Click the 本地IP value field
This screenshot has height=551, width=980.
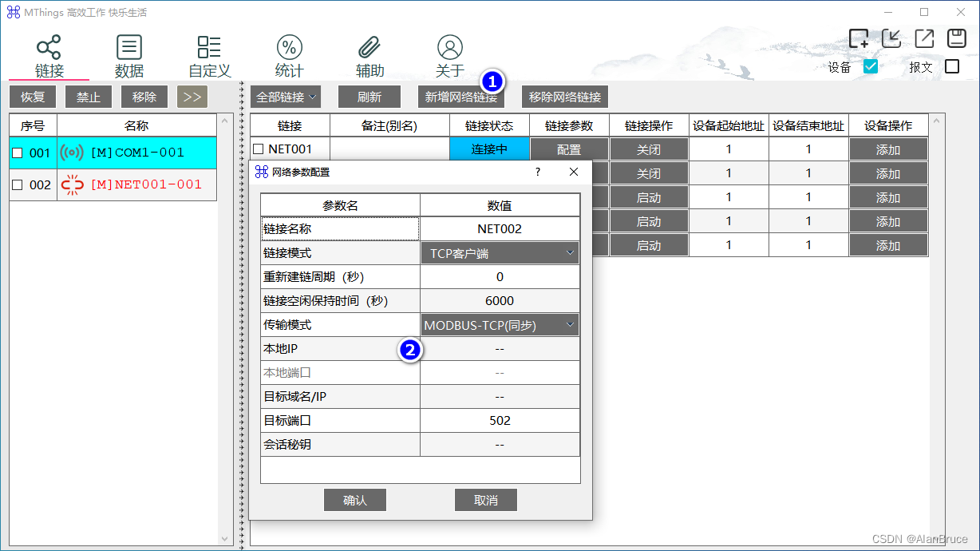click(500, 349)
